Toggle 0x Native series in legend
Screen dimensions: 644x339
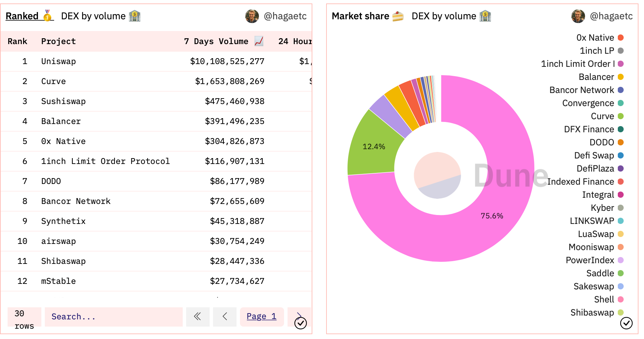click(x=600, y=38)
